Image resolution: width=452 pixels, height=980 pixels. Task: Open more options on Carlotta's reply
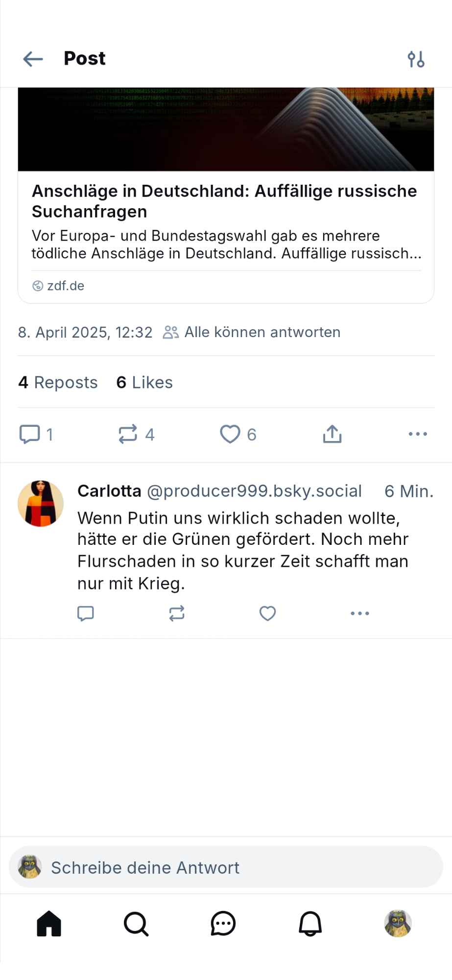360,613
